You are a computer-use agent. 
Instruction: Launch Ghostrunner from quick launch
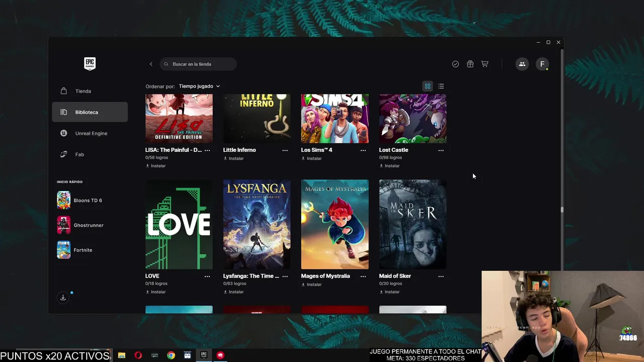click(x=80, y=225)
